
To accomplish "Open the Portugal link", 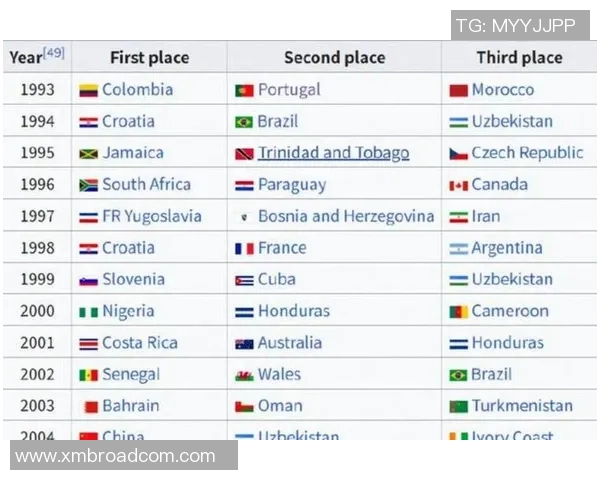I will pyautogui.click(x=289, y=90).
